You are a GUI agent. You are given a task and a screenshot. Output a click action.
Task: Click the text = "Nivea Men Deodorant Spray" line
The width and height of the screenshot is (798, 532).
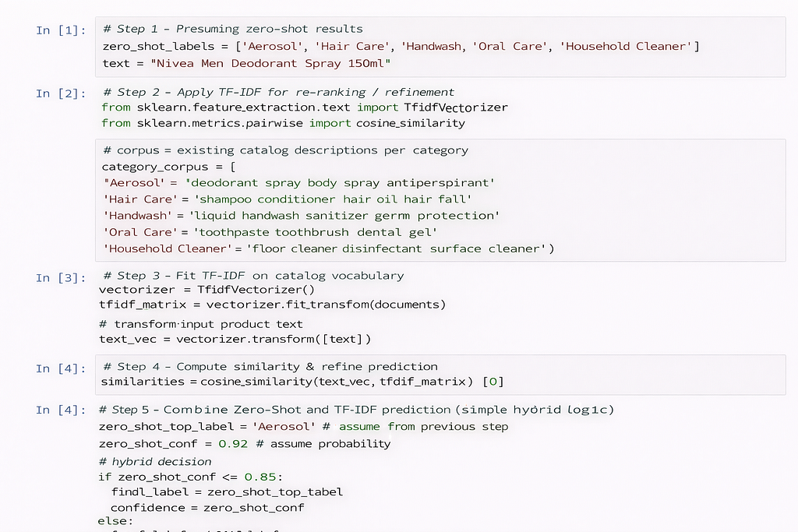(246, 64)
